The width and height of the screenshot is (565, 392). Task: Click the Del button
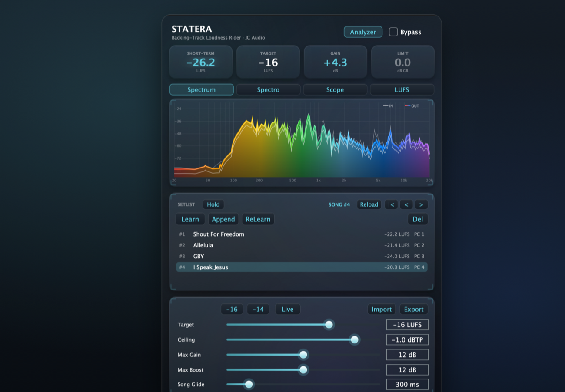pos(418,219)
